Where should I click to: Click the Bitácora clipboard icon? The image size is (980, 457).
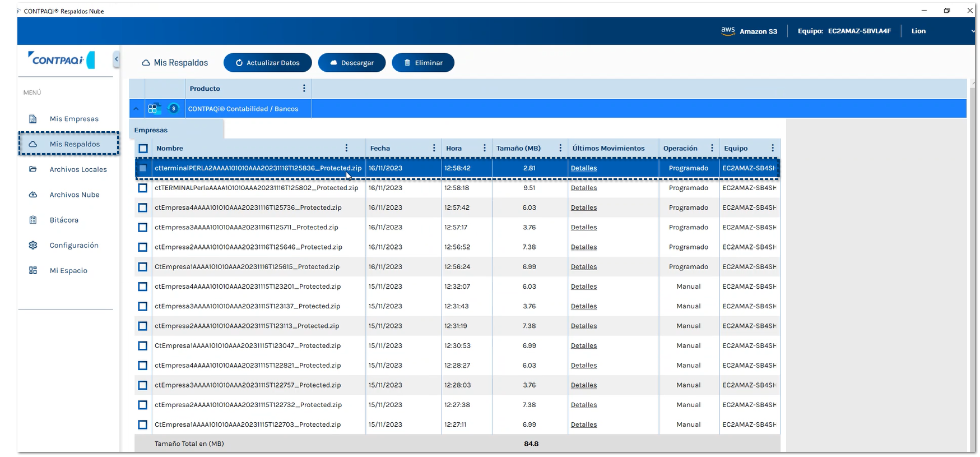tap(33, 220)
